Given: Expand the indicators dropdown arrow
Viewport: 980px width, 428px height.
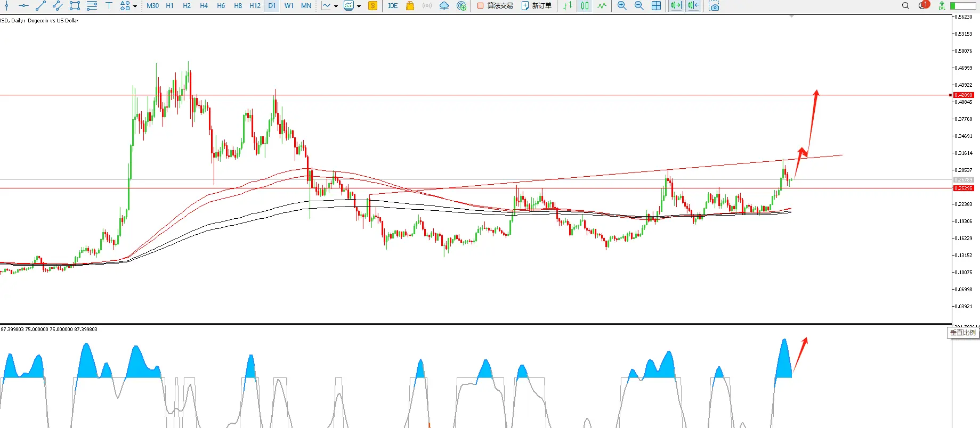Looking at the screenshot, I should 336,6.
